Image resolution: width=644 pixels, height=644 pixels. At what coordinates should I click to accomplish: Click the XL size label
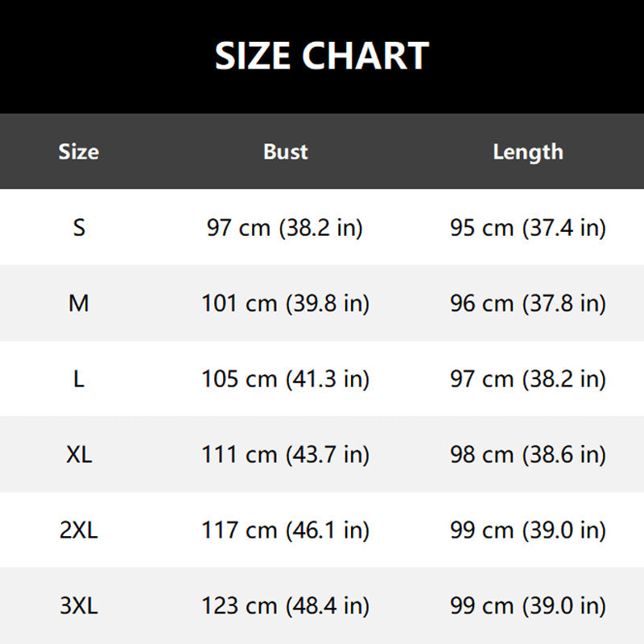(x=79, y=455)
